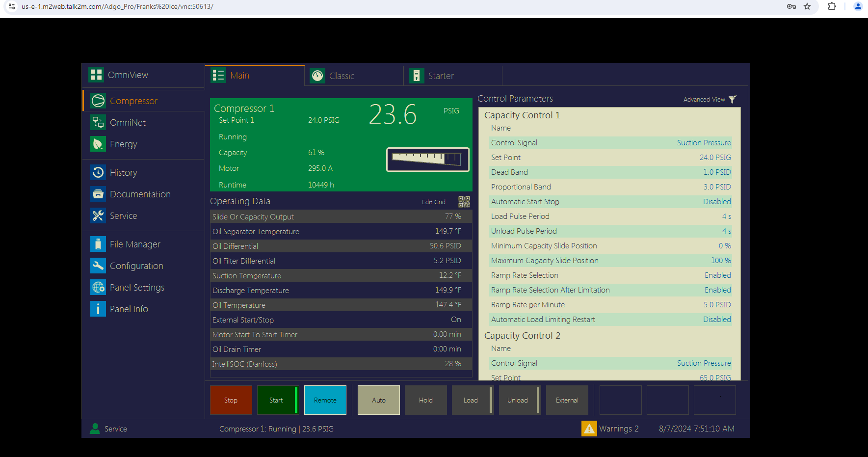Open the Panel Settings globe icon

coord(98,287)
